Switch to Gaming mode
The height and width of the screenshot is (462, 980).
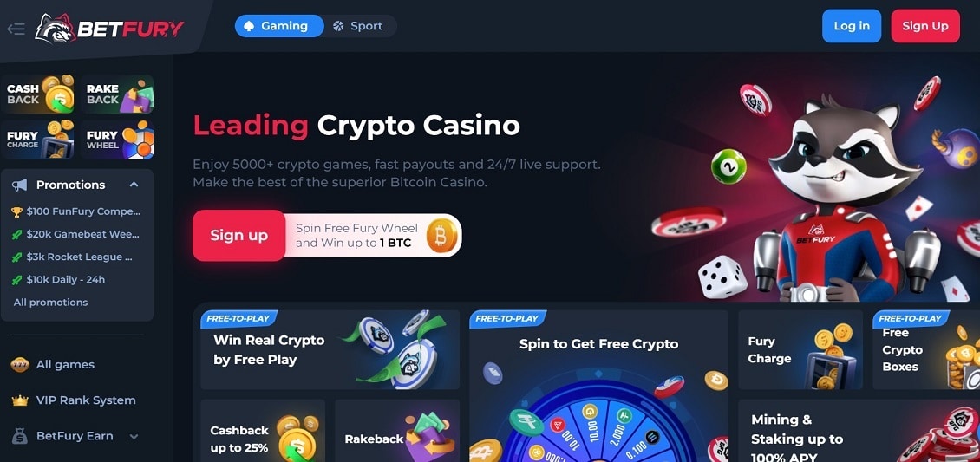(278, 26)
